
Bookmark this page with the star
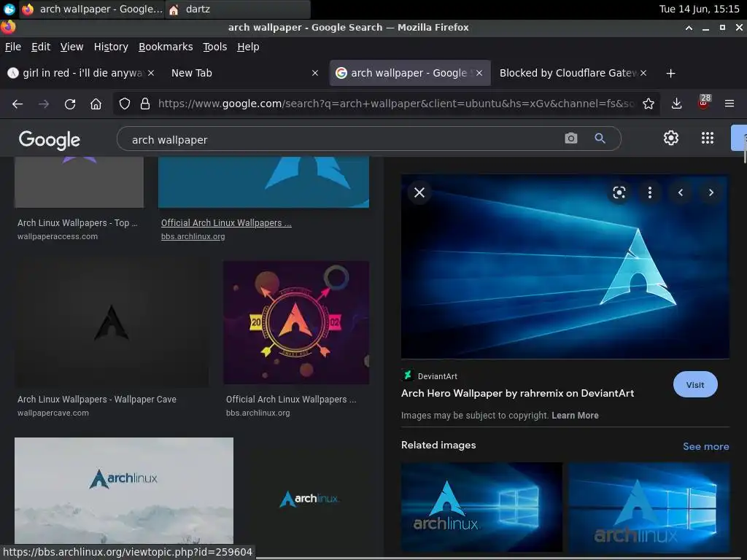[649, 104]
